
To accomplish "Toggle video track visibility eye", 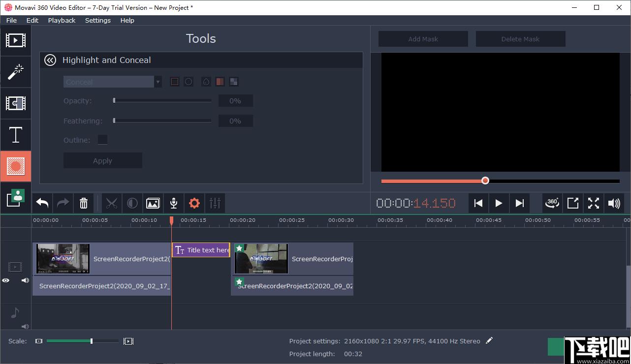I will coord(6,280).
